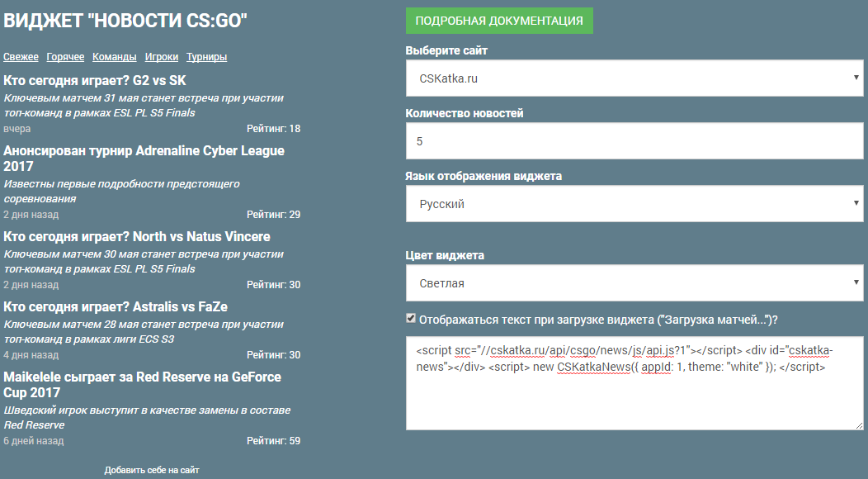This screenshot has height=479, width=868.
Task: Open 'Кто сегодня играет? North vs Natus Vincere'
Action: (137, 236)
